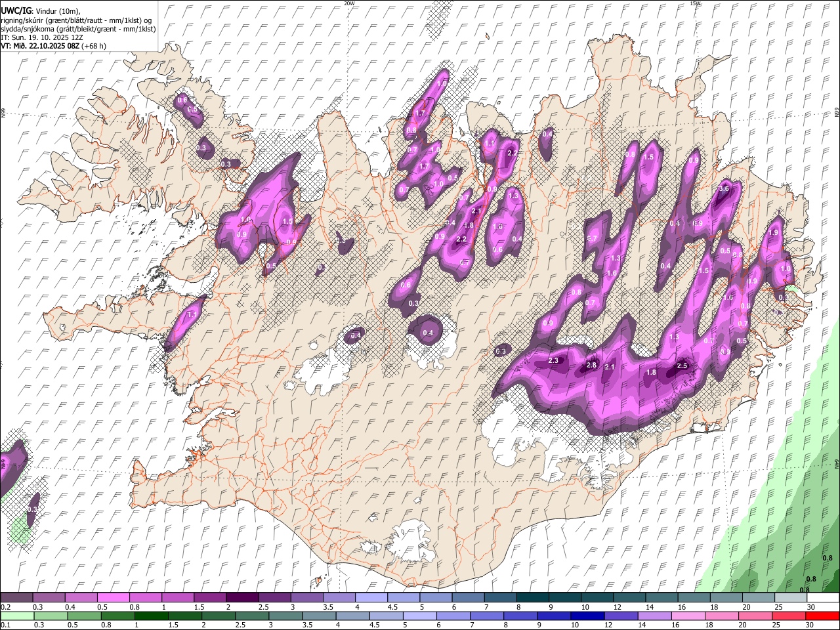The width and height of the screenshot is (840, 630).
Task: Click the '20W' longitude label at top
Action: [348, 3]
